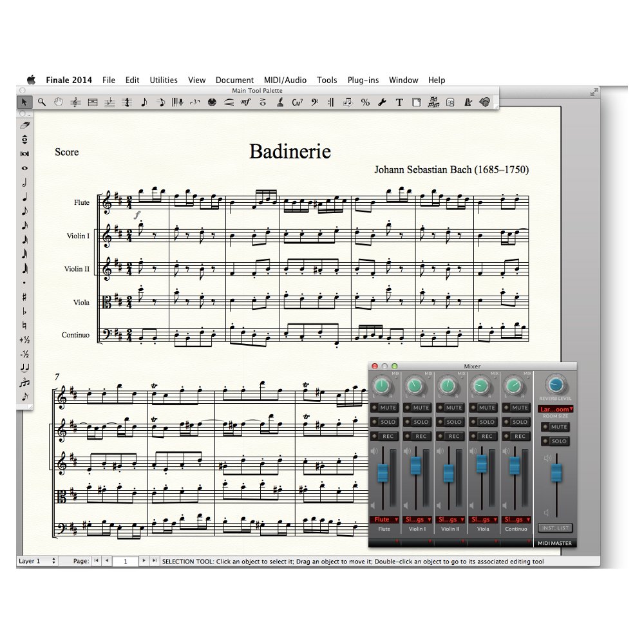Screen dimensions: 644x644
Task: Click the Flute volume fader
Action: tap(383, 473)
